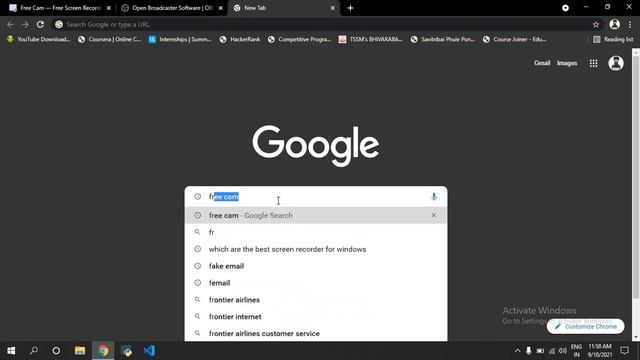Open the YouTube Download bookmark
This screenshot has height=360, width=640.
39,39
